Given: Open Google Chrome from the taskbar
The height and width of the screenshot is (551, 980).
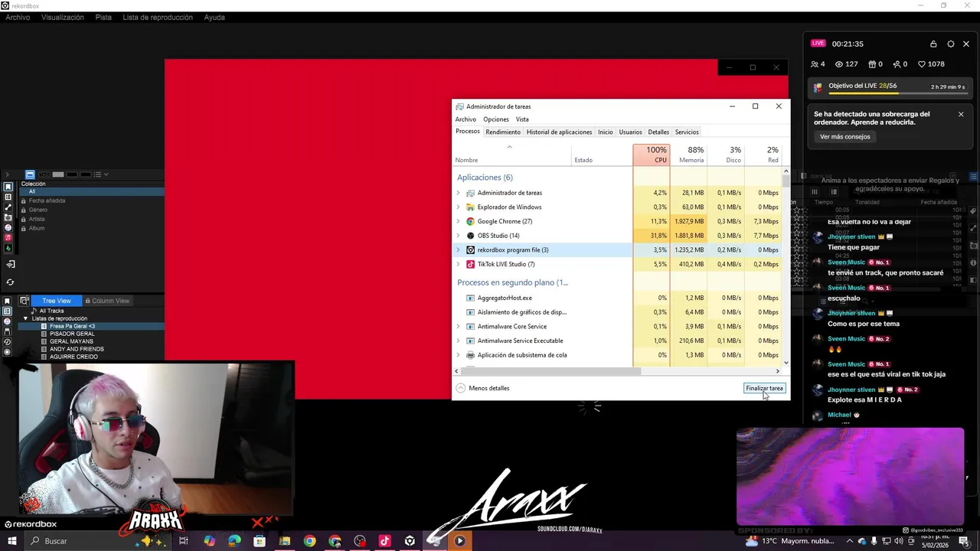Looking at the screenshot, I should (x=309, y=541).
